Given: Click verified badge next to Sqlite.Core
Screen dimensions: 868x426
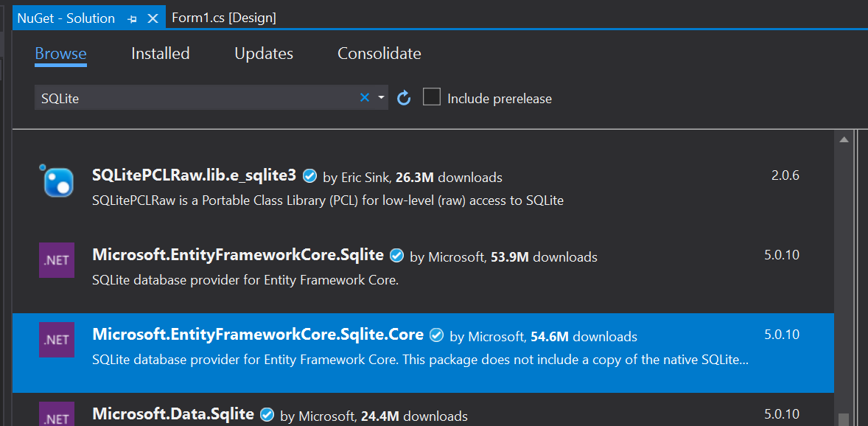Looking at the screenshot, I should click(x=437, y=335).
